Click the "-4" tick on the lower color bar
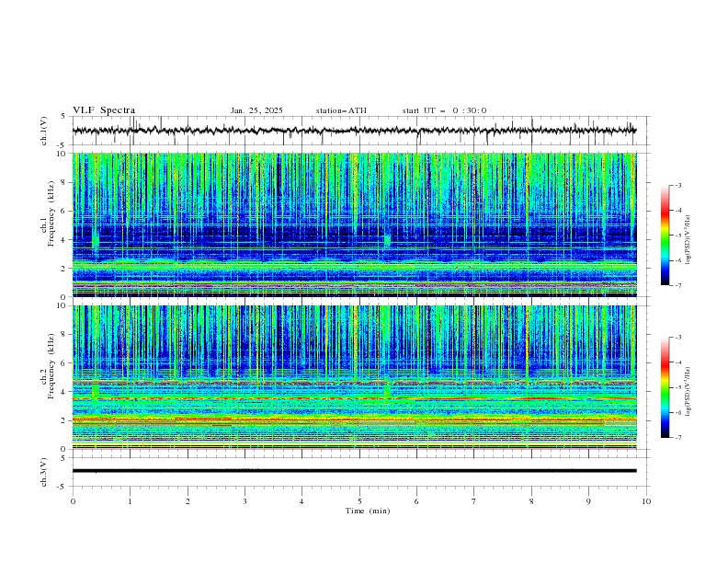The height and width of the screenshot is (563, 728). (678, 362)
